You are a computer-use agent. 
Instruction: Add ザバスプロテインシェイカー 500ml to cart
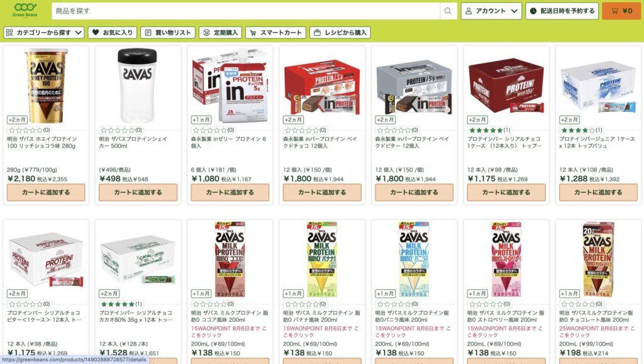[x=138, y=192]
